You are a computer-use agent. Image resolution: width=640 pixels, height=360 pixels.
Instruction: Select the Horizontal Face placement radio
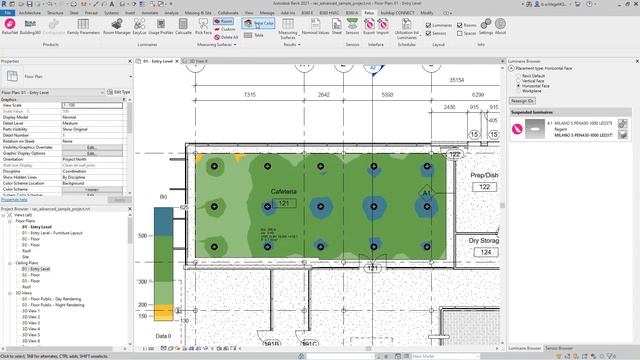tap(518, 86)
